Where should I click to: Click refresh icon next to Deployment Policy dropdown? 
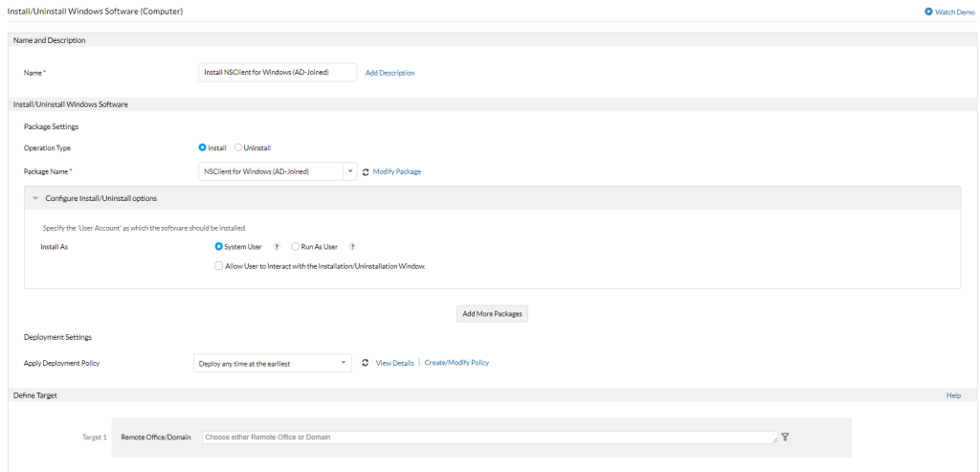366,363
